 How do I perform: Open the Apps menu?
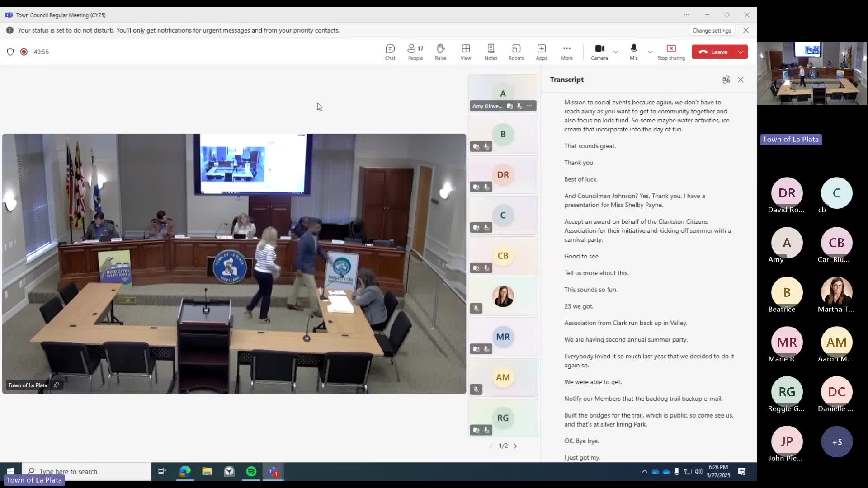pos(541,52)
